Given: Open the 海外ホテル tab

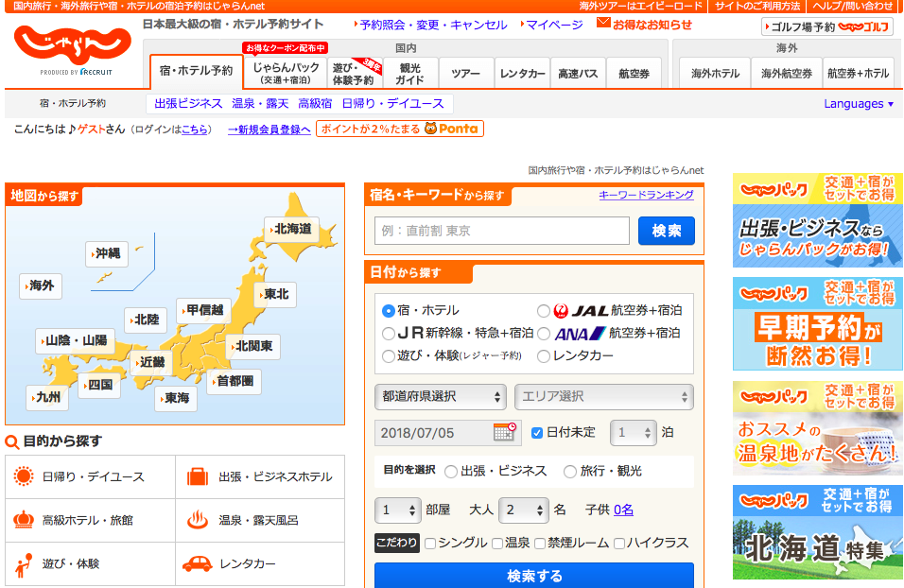Looking at the screenshot, I should tap(715, 73).
